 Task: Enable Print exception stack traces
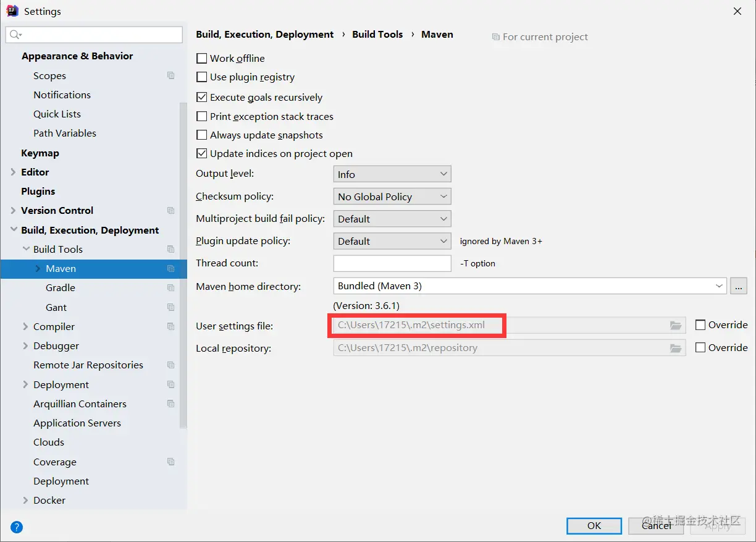pos(201,116)
